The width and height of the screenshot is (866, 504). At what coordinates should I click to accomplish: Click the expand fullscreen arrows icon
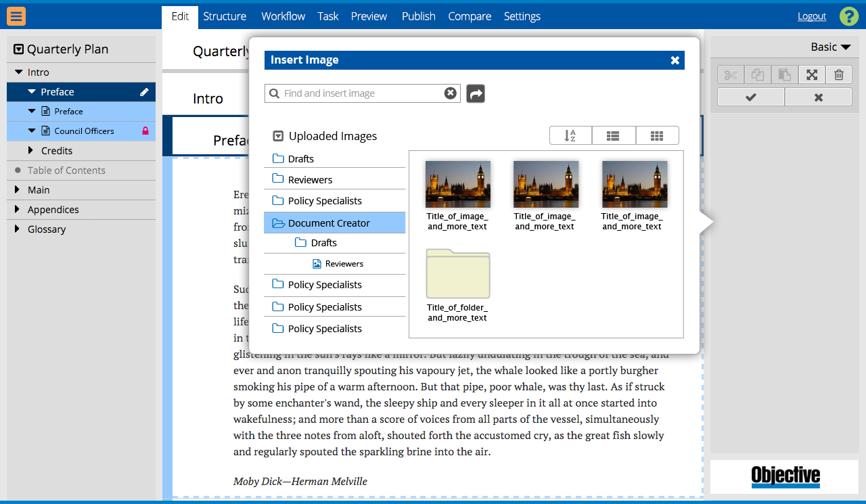tap(812, 75)
